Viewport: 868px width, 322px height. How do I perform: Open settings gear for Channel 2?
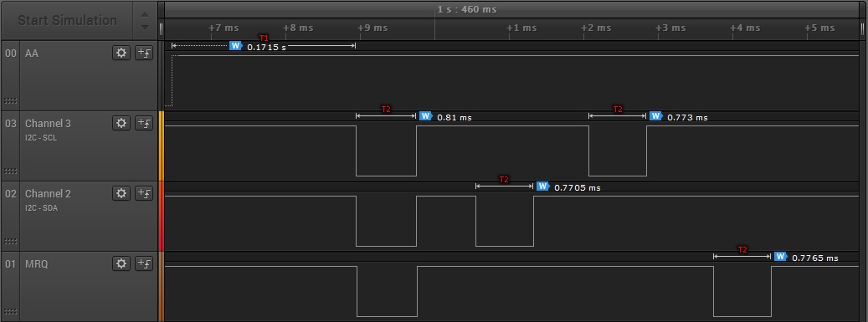tap(121, 193)
